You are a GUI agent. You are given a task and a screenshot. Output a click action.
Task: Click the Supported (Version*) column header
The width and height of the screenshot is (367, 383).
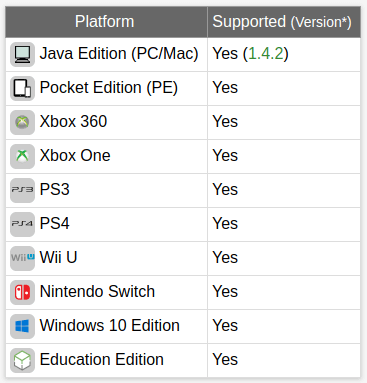284,22
